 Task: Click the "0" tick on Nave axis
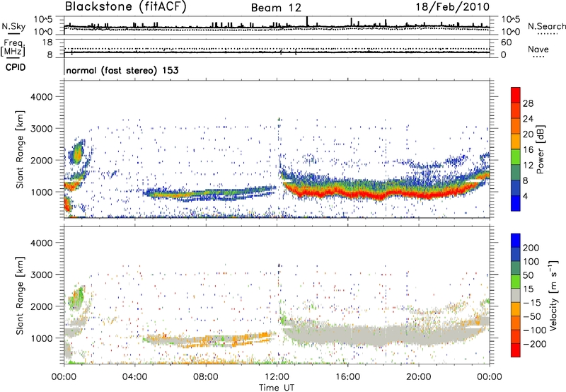[x=504, y=55]
